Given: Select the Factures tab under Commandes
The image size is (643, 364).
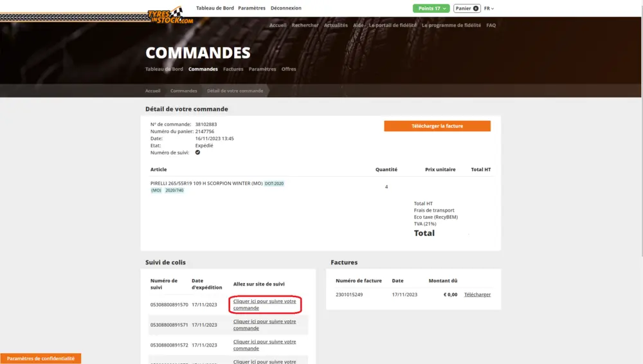Looking at the screenshot, I should pos(233,69).
